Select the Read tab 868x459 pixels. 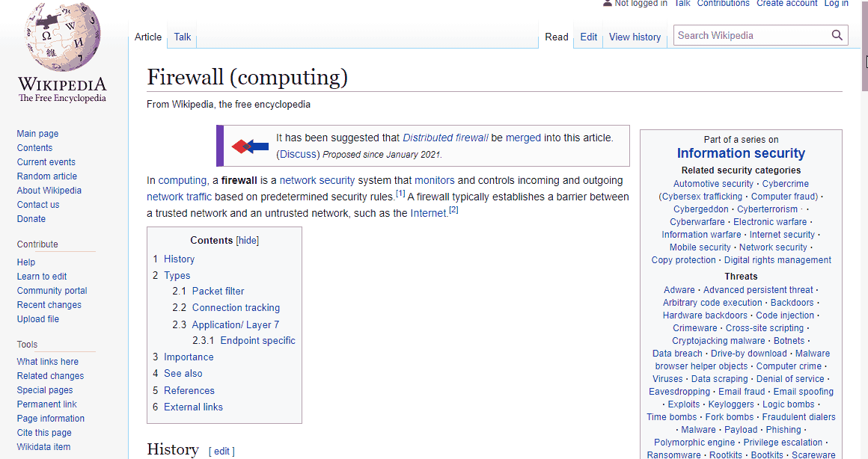coord(556,37)
